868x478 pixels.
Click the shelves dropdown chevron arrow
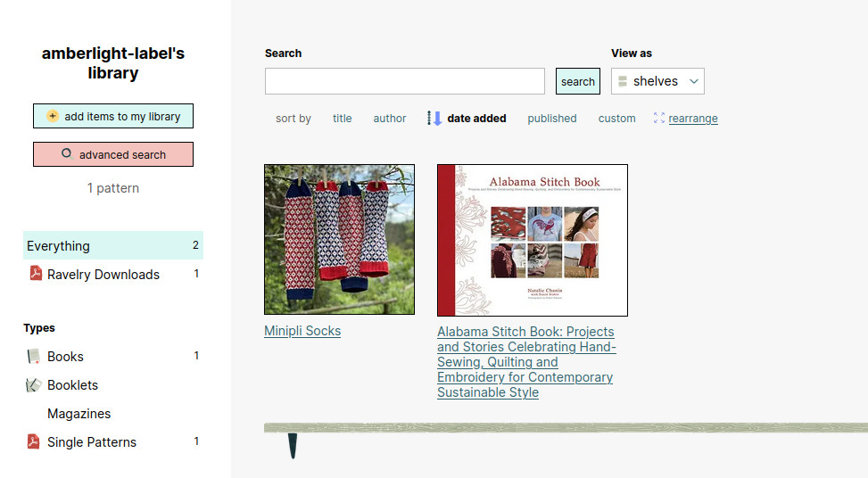(x=694, y=81)
